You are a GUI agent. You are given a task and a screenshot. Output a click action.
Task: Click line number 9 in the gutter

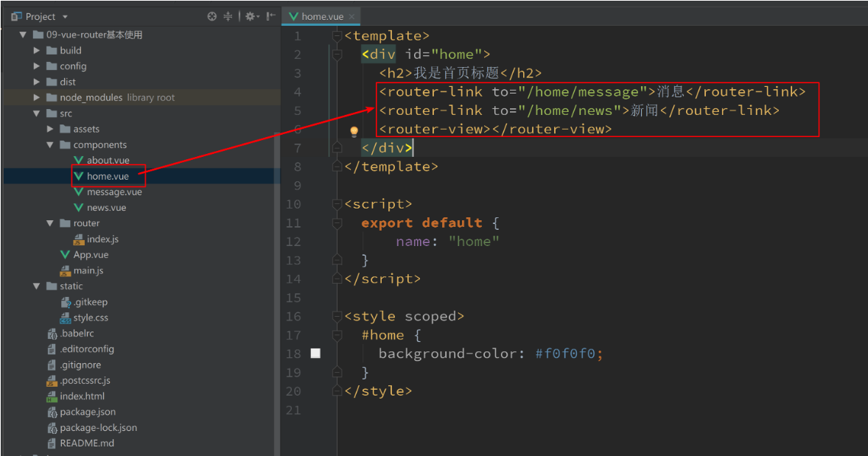(297, 186)
